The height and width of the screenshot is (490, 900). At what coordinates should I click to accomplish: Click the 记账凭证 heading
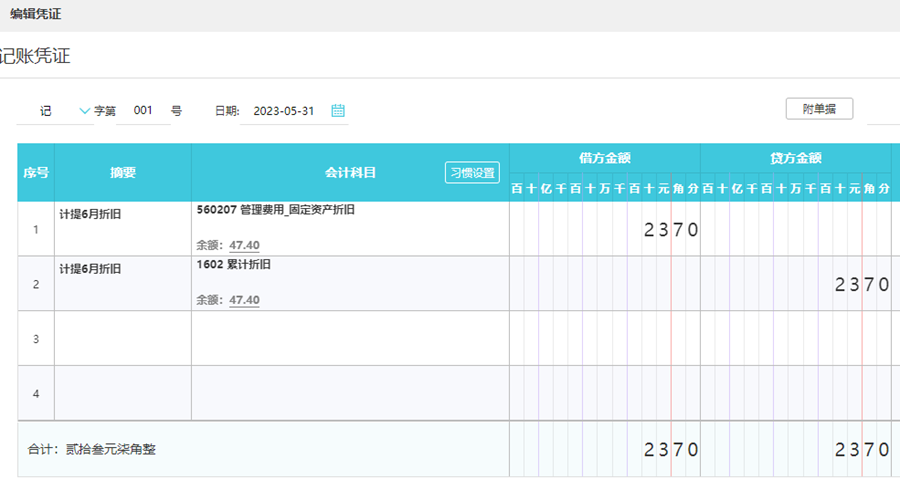click(35, 56)
